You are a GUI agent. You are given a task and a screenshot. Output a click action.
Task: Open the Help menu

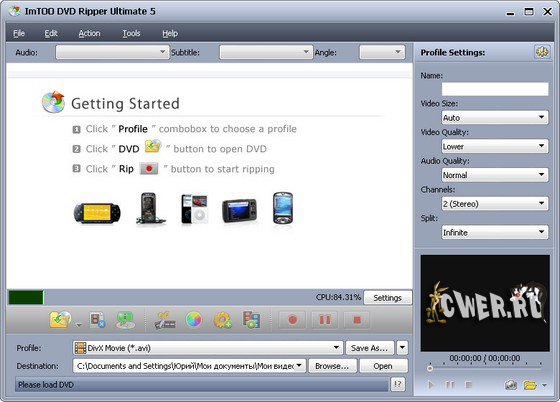click(170, 33)
